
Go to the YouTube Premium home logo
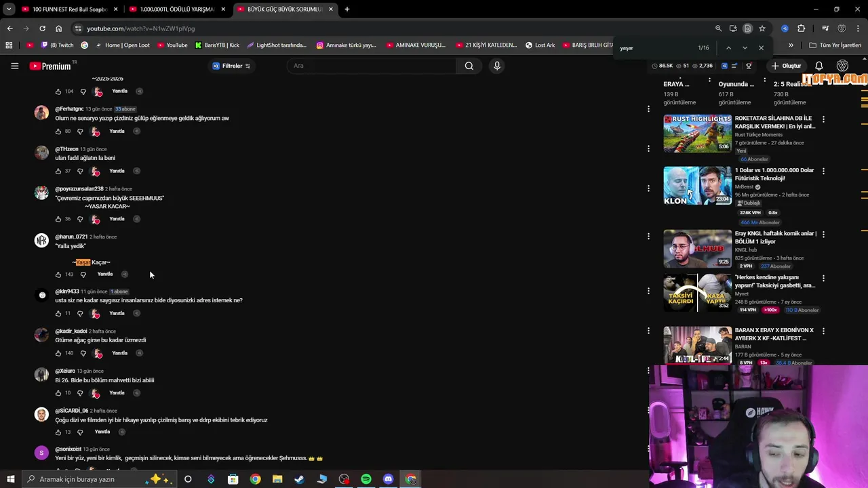pyautogui.click(x=51, y=66)
